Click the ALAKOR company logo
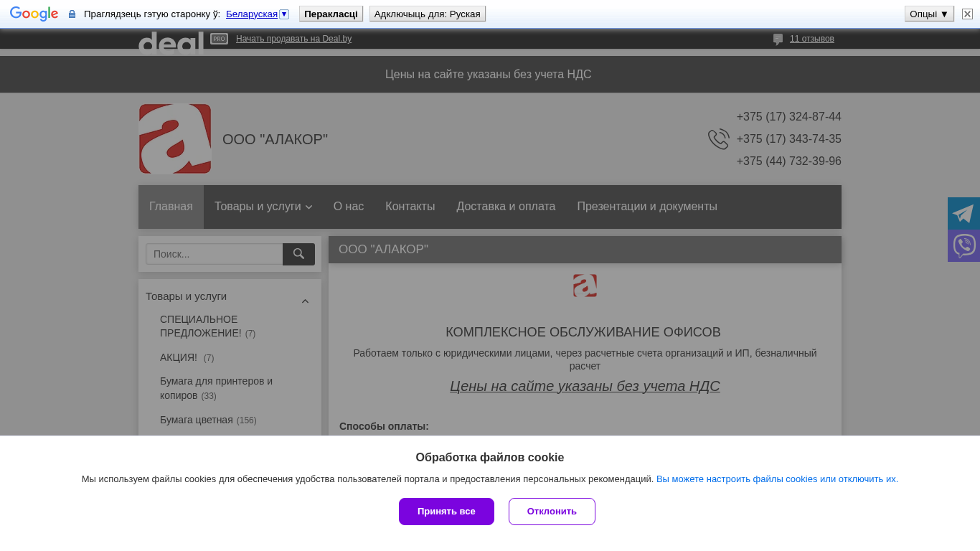 (174, 138)
